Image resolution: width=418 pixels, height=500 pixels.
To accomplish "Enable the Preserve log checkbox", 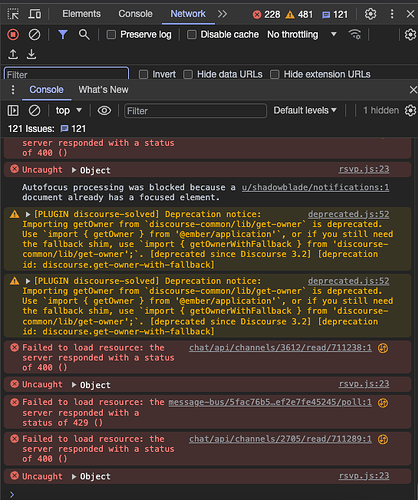I will tap(111, 35).
